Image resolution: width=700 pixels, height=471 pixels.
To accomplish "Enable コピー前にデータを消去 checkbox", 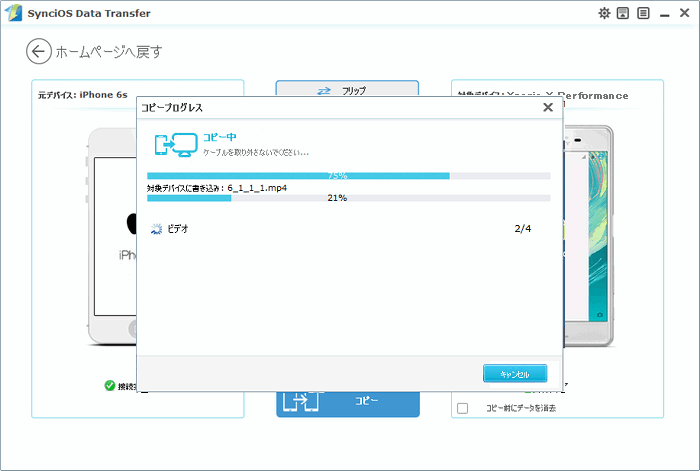I will tap(462, 408).
